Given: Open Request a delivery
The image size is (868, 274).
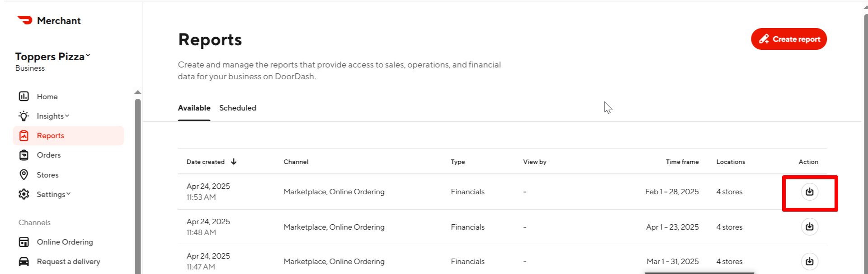Looking at the screenshot, I should click(68, 261).
